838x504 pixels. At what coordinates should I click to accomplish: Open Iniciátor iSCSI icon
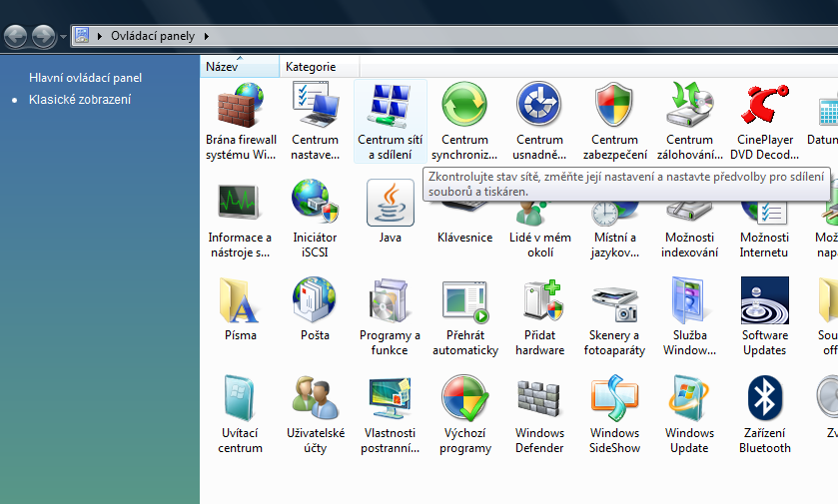(316, 203)
